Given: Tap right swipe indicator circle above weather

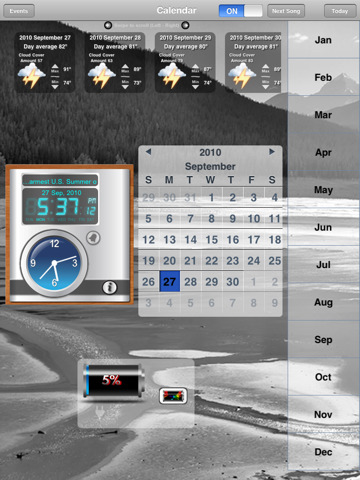Looking at the screenshot, I should coord(185,25).
